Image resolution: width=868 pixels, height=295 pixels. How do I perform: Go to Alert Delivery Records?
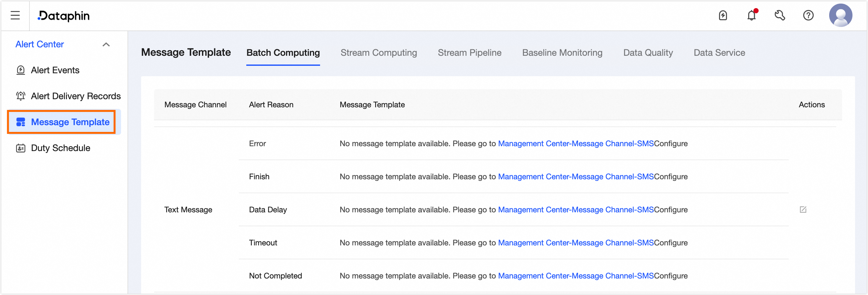click(76, 96)
